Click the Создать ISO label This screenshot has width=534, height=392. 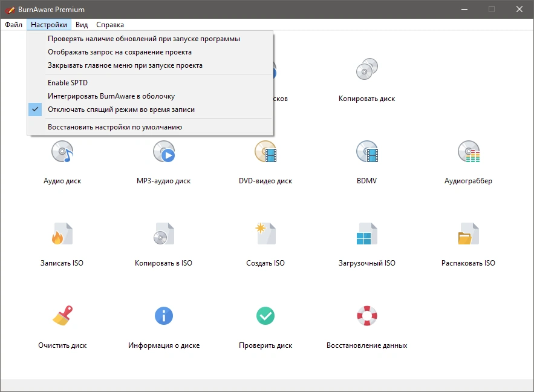265,263
